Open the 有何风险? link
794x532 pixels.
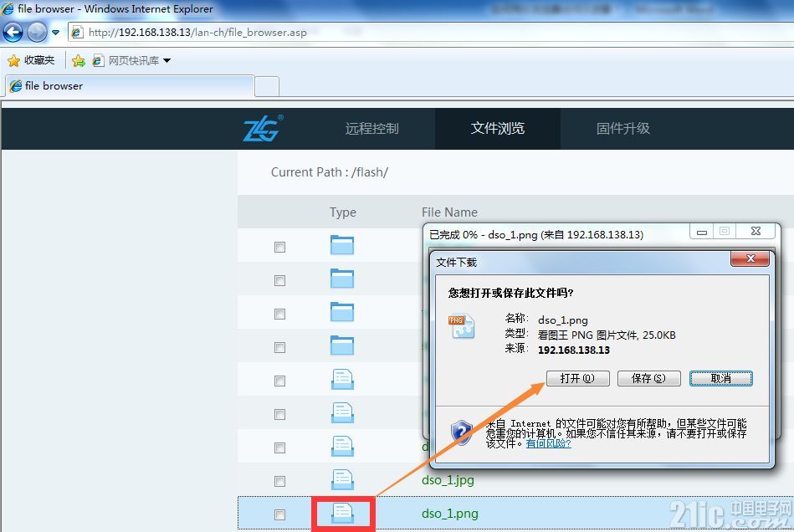click(x=548, y=443)
